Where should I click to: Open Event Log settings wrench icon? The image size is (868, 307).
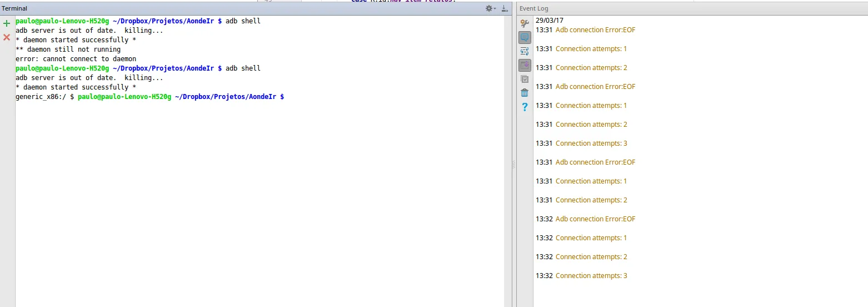coord(525,23)
